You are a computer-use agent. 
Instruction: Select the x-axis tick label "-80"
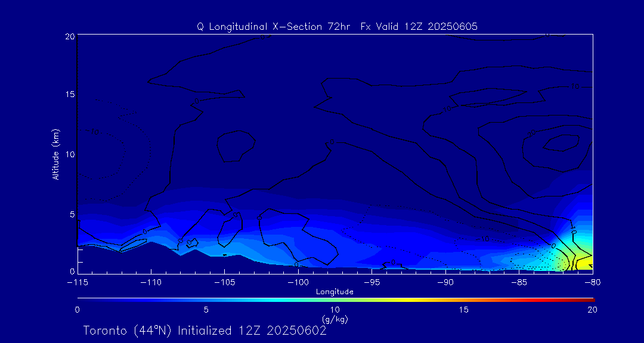click(x=592, y=283)
